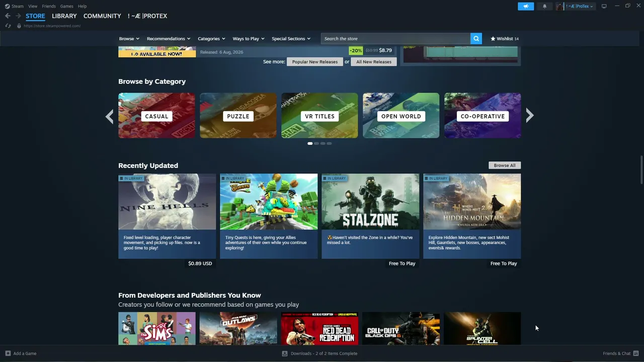Viewport: 644px width, 362px height.
Task: Open notifications via the bell icon
Action: tap(544, 6)
